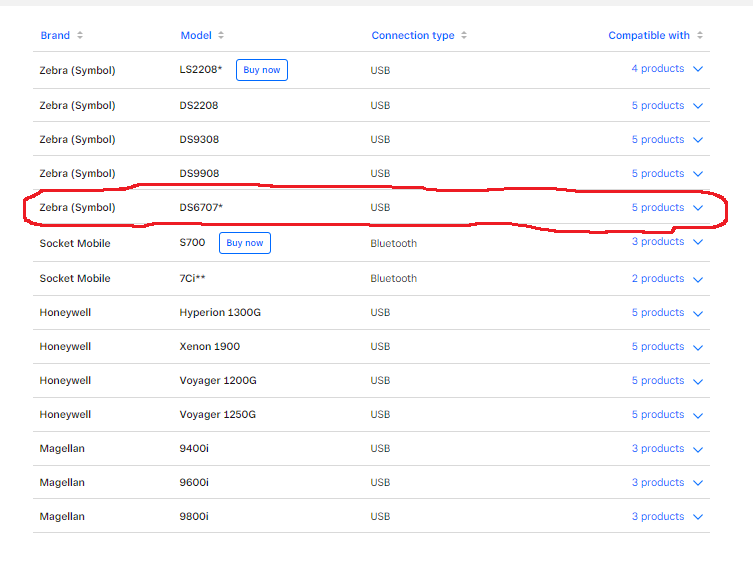Select the 'Xenon 1900' model cell

(209, 347)
